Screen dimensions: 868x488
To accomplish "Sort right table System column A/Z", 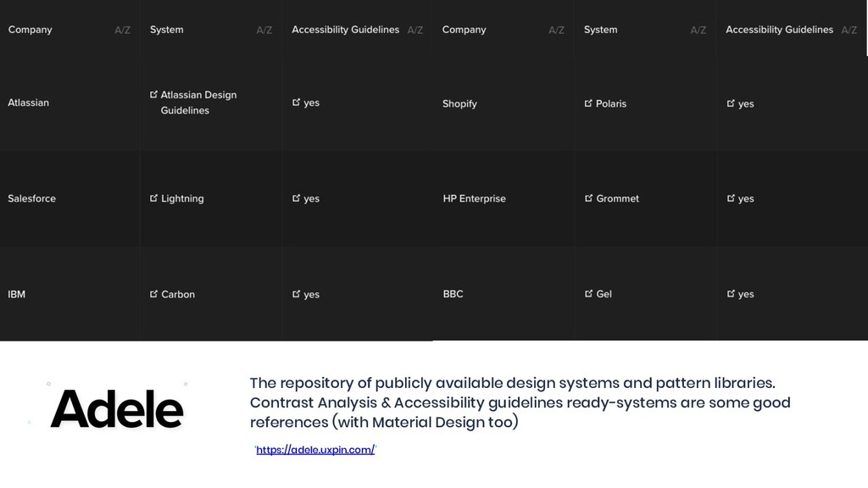I will point(698,30).
